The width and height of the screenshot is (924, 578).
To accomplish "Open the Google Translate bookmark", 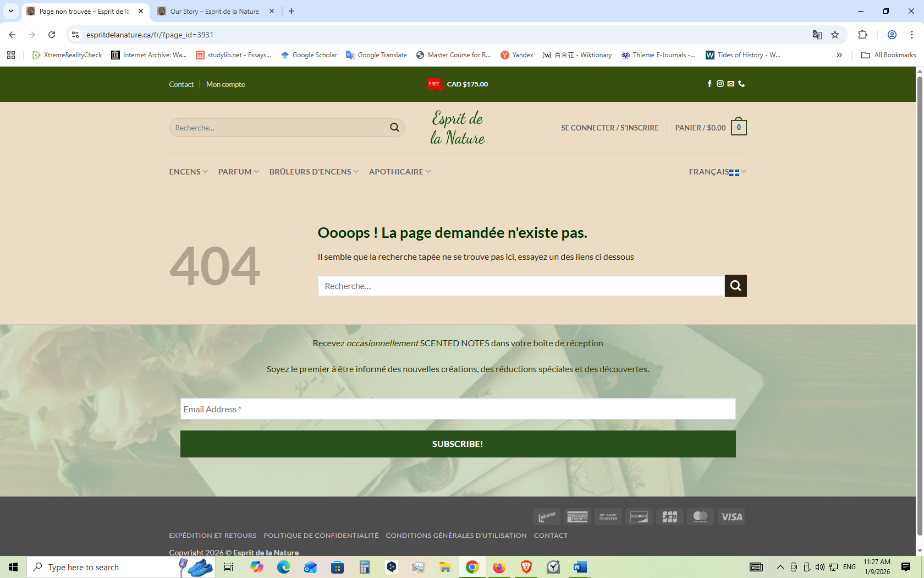I will coord(377,55).
